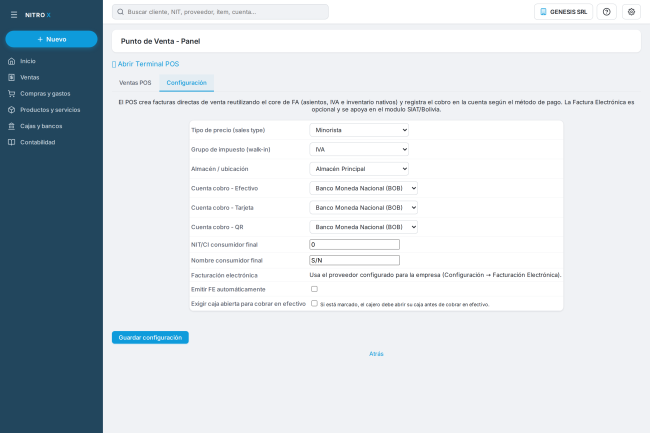Switch to Ventas POS tab

(135, 83)
